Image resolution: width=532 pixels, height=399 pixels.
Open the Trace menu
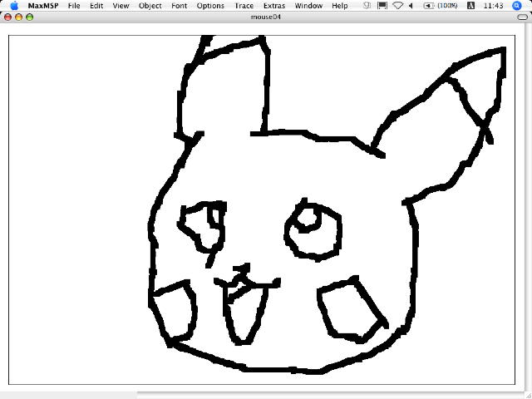coord(244,6)
